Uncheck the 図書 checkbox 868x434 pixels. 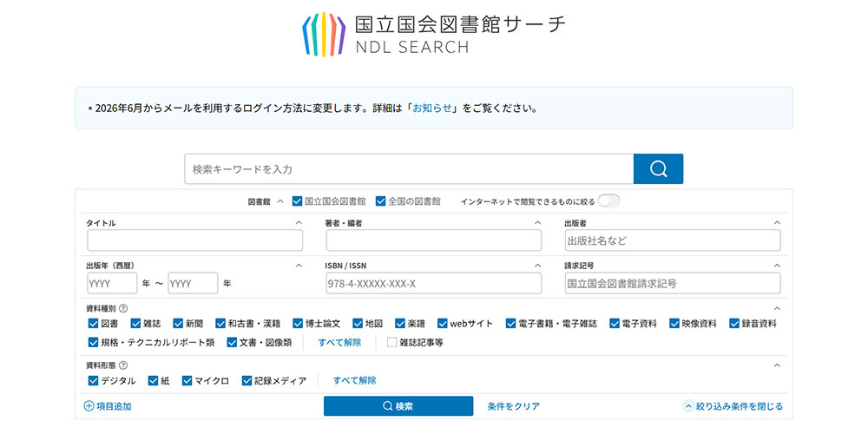click(x=94, y=323)
